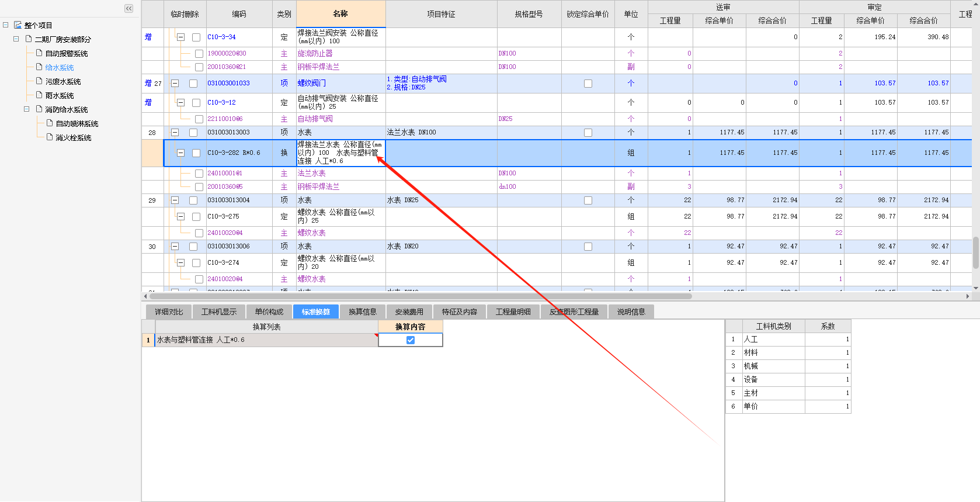The height and width of the screenshot is (502, 980).
Task: Select 消防给水系统 node in the tree
Action: 67,110
